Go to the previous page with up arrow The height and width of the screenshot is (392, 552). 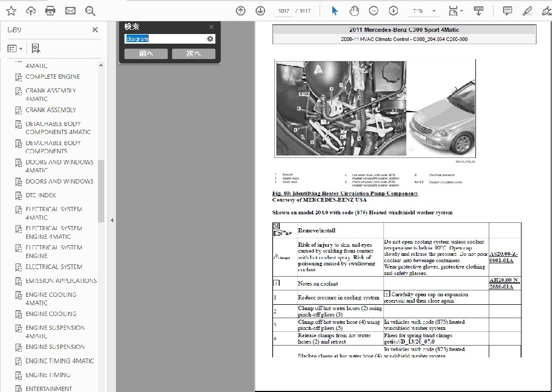240,11
